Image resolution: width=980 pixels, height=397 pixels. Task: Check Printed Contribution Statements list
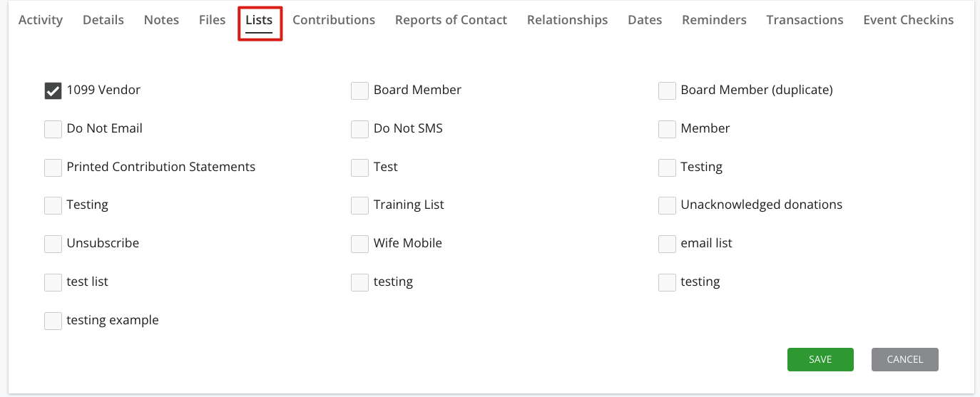click(x=53, y=167)
